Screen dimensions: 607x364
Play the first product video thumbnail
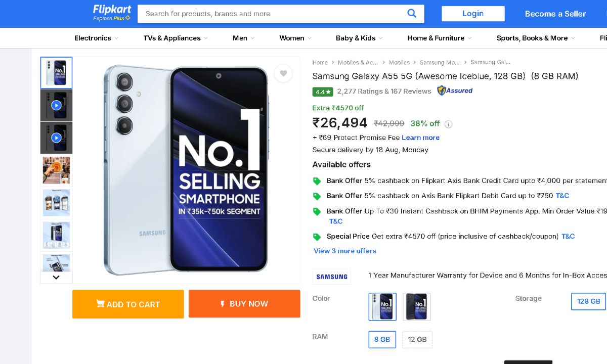[x=56, y=105]
